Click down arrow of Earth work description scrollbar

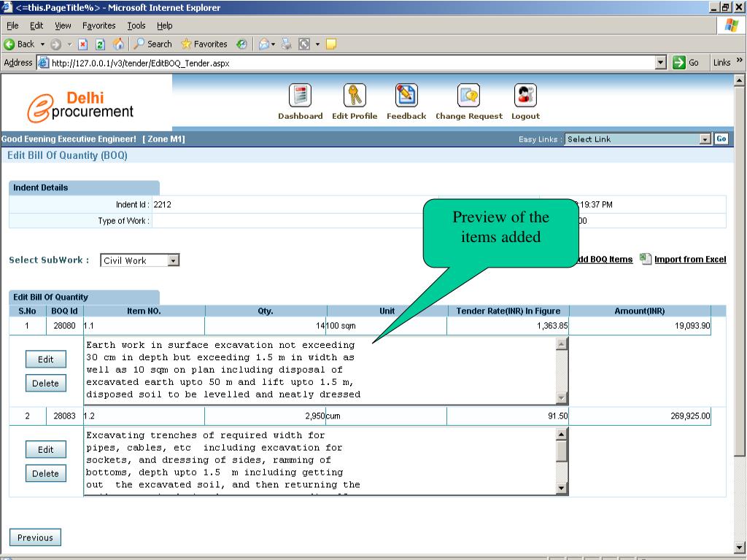(562, 397)
